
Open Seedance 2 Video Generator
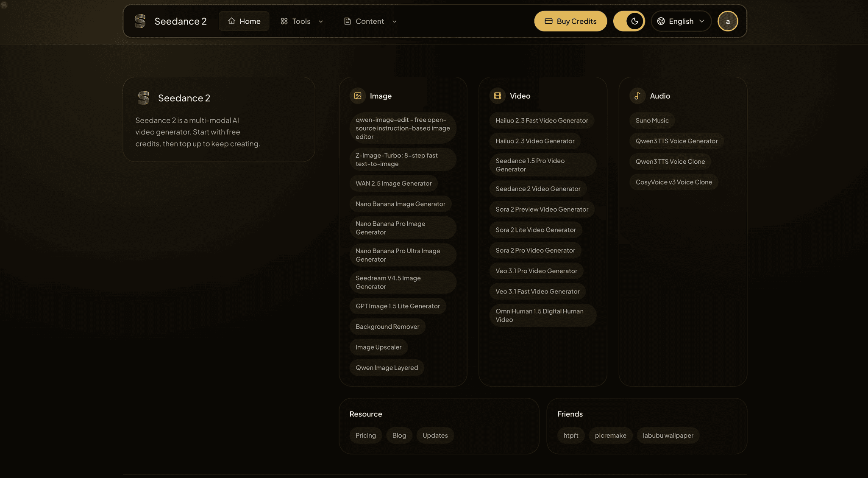click(538, 189)
